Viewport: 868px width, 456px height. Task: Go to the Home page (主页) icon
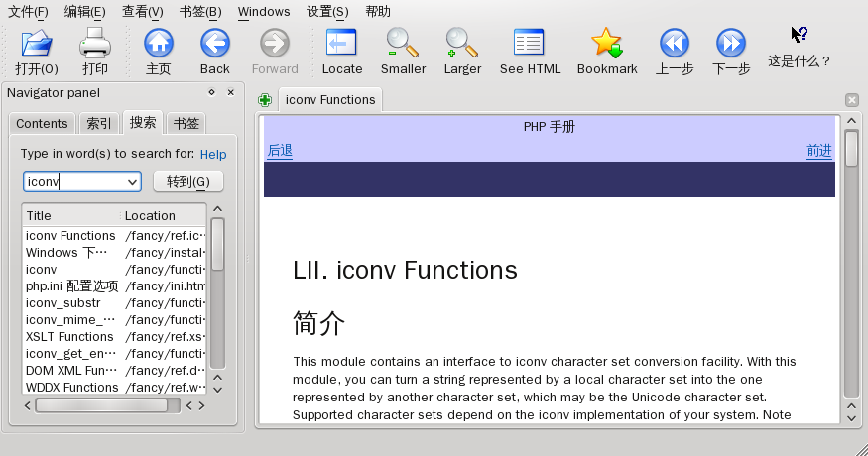(159, 44)
